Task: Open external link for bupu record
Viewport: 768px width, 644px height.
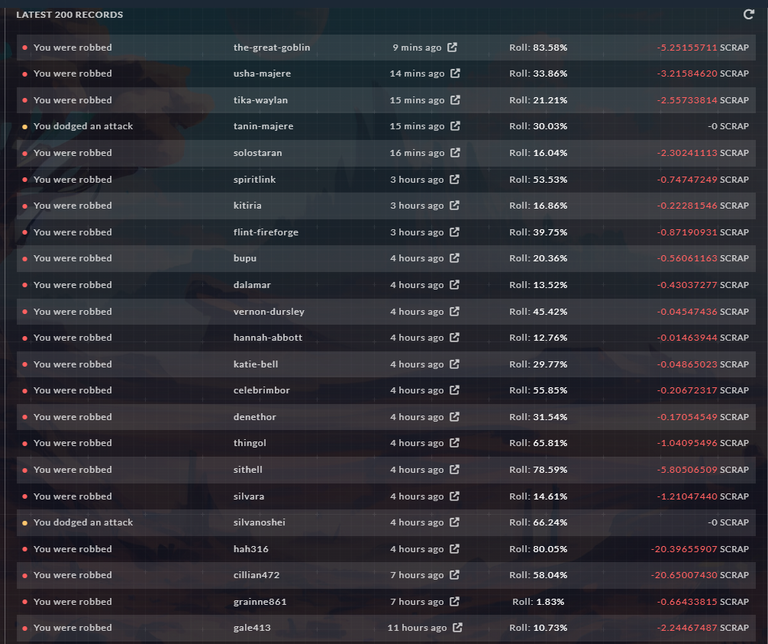Action: point(455,258)
